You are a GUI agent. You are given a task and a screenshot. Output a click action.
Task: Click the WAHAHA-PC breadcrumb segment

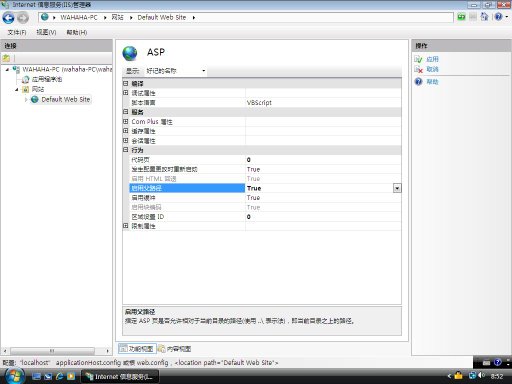tap(79, 17)
